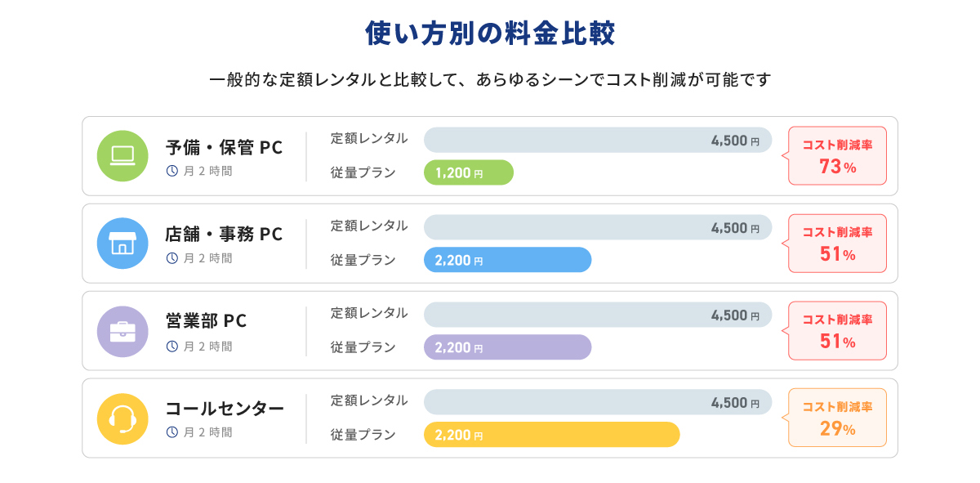The width and height of the screenshot is (980, 483).
Task: Click the yellow 2,200円 bar
Action: tap(551, 435)
